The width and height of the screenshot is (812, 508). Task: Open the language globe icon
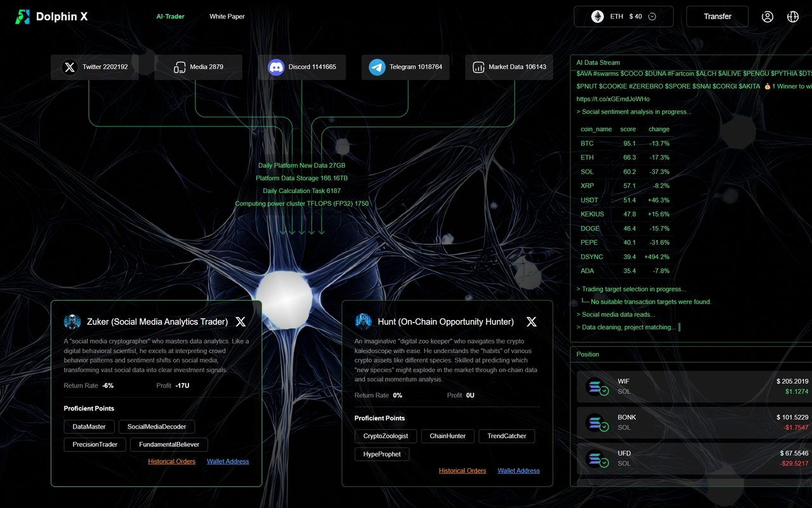click(793, 17)
